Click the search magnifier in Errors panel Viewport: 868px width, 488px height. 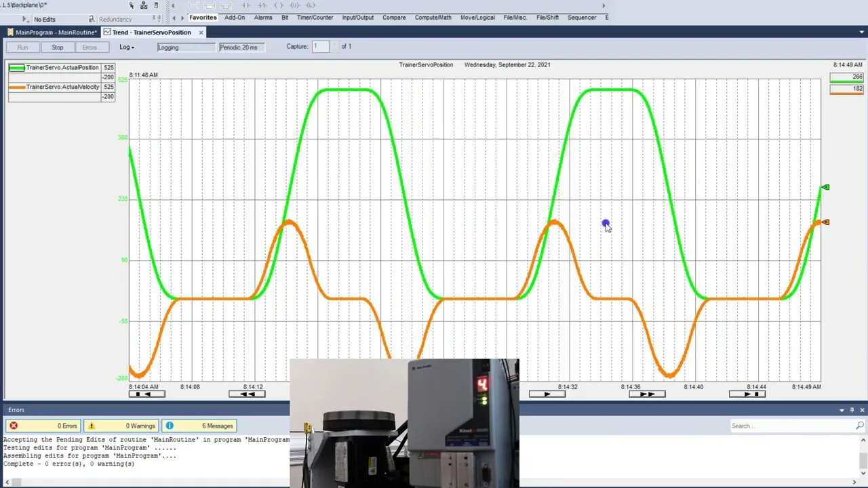[861, 426]
